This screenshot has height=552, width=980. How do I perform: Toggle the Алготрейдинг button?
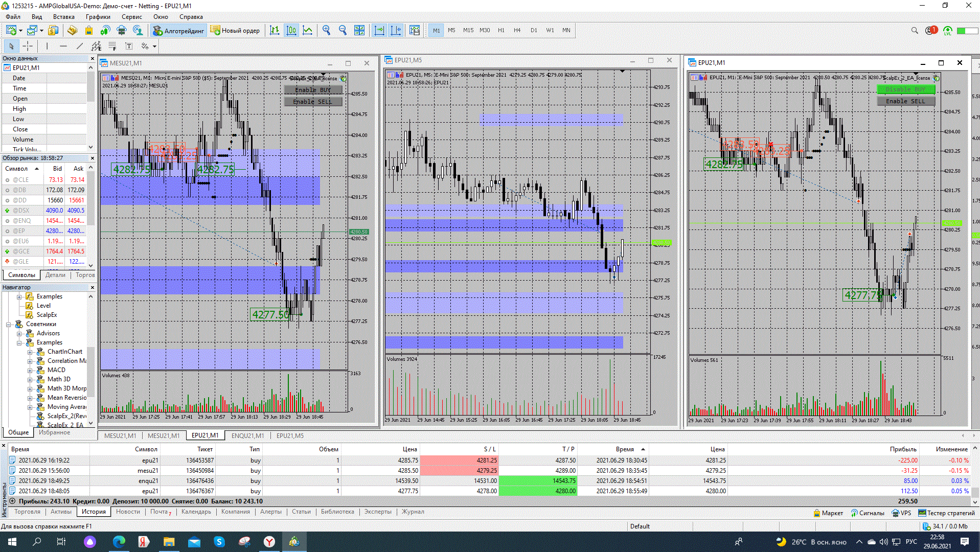(x=178, y=31)
